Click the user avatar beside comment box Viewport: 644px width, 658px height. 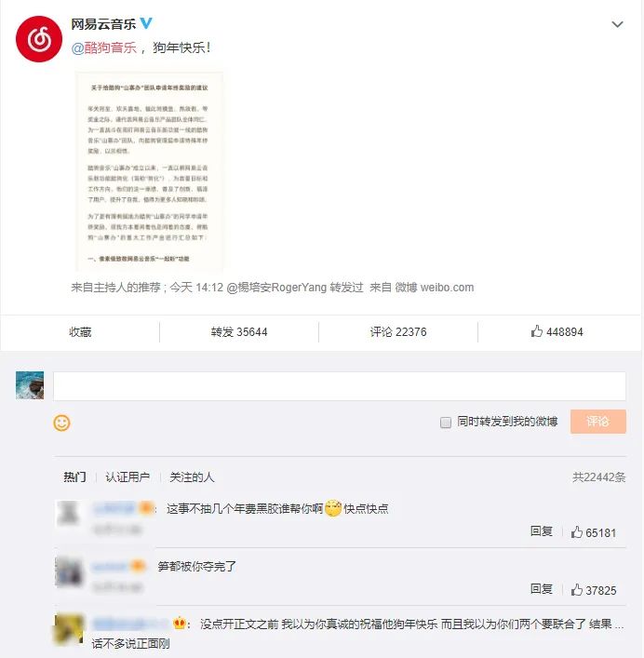click(x=30, y=385)
